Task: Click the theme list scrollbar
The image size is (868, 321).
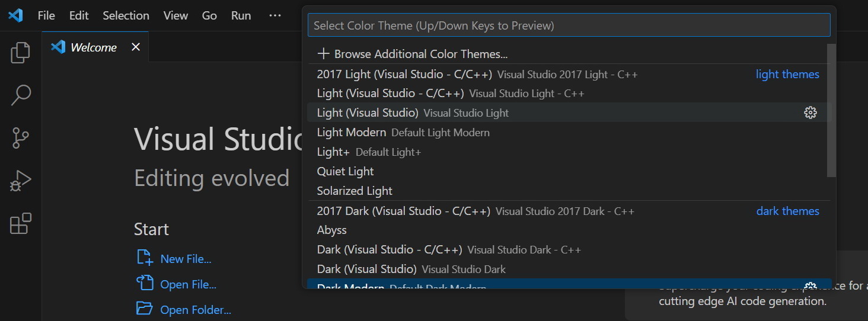Action: click(x=831, y=110)
